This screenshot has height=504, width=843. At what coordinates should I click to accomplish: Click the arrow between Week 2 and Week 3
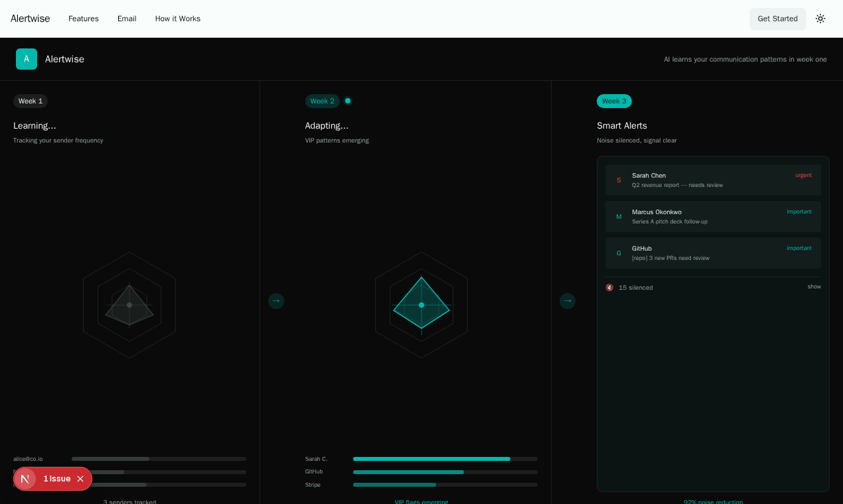(568, 301)
